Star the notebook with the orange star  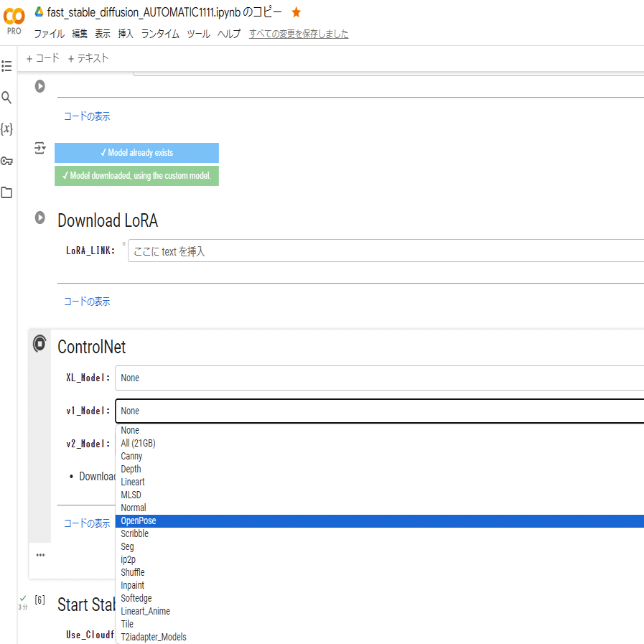click(x=296, y=12)
